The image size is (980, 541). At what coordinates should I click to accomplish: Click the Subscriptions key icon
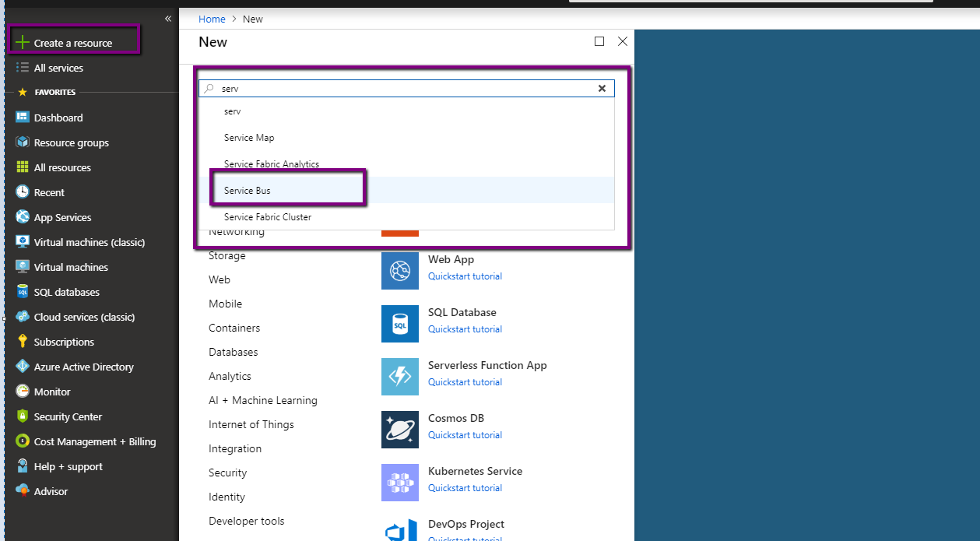pos(23,342)
